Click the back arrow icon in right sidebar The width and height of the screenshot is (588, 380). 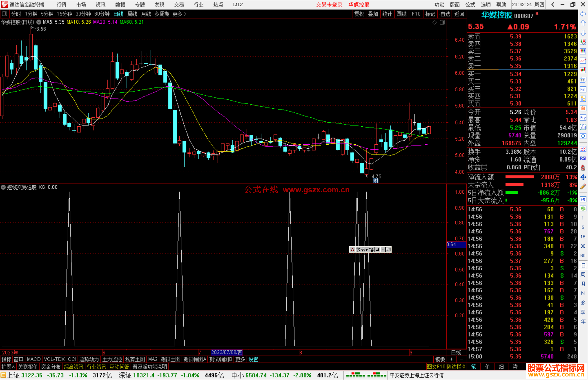[x=583, y=14]
